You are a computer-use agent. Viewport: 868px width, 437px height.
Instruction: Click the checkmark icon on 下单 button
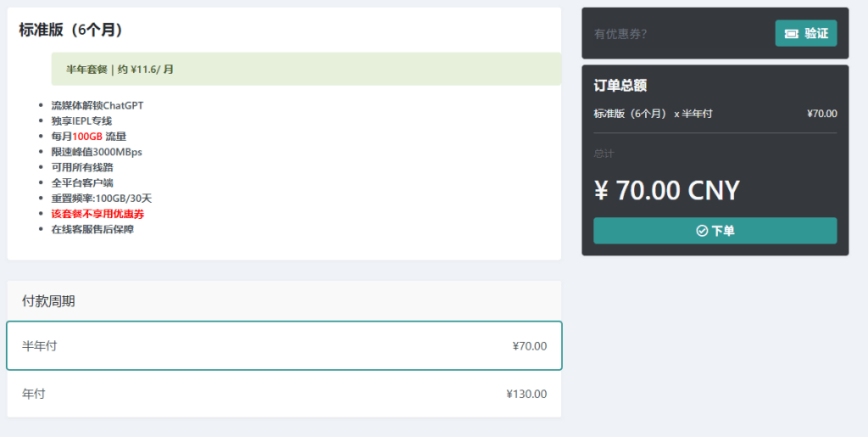coord(702,231)
